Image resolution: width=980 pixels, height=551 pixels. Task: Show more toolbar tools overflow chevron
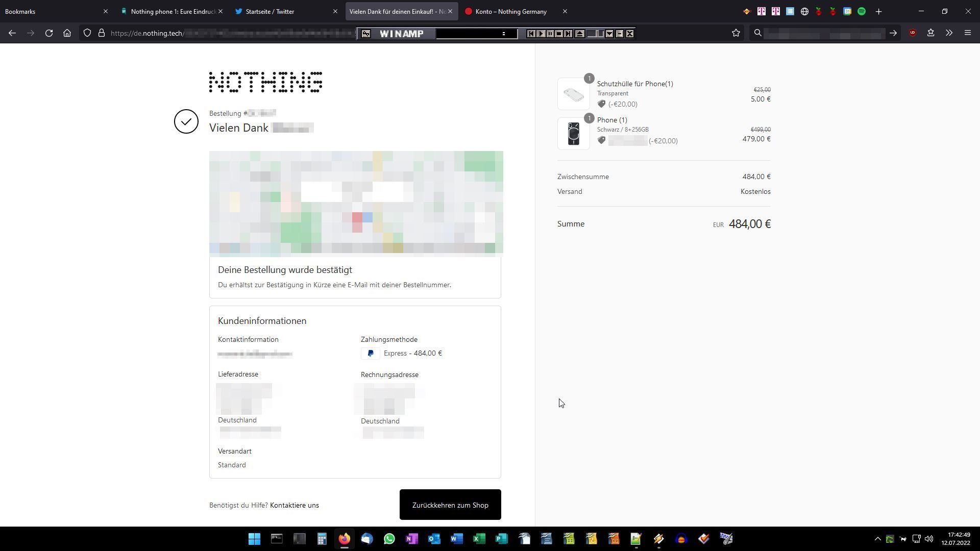(949, 33)
